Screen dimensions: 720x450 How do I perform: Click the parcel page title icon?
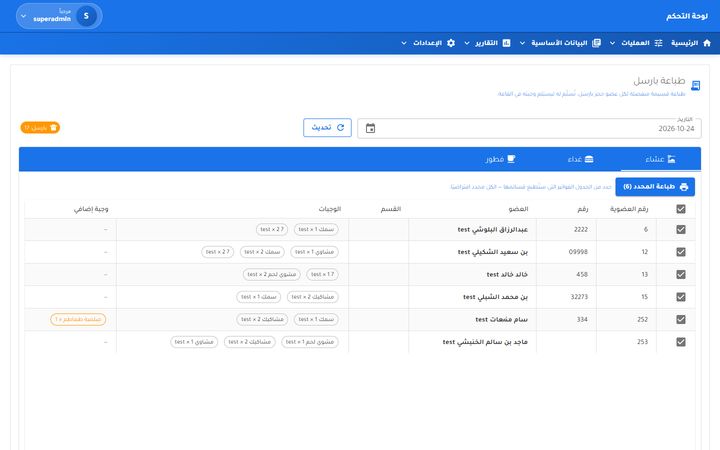click(x=696, y=85)
